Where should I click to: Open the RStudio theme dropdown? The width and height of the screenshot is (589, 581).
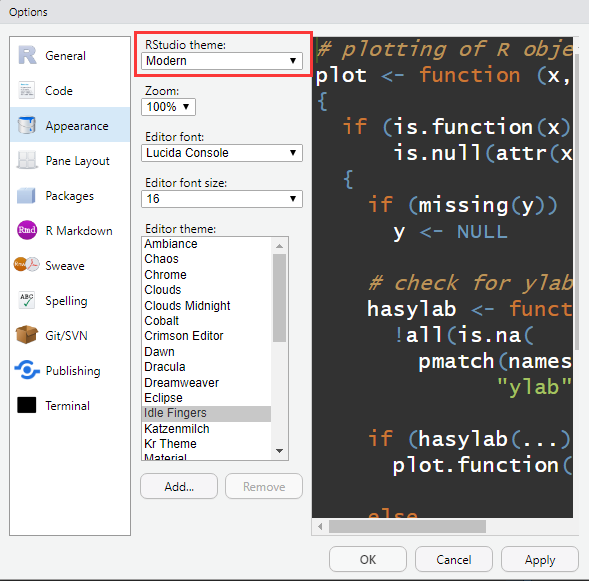tap(222, 60)
